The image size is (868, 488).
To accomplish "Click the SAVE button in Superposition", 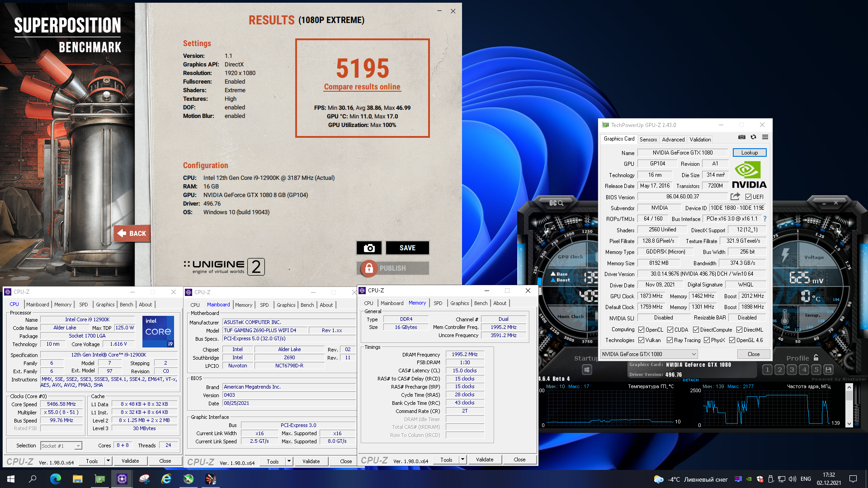I will 407,248.
